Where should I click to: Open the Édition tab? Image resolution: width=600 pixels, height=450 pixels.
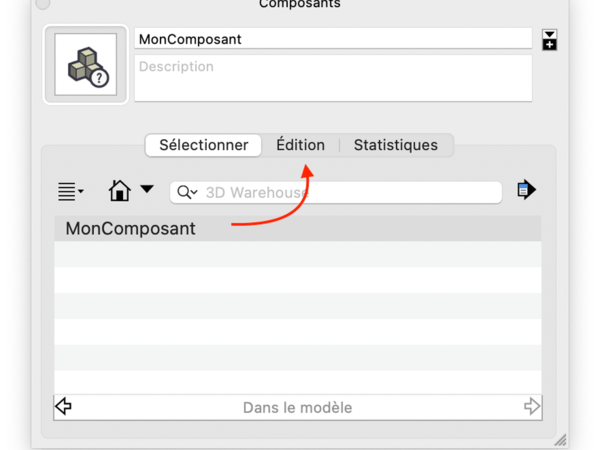pos(300,145)
